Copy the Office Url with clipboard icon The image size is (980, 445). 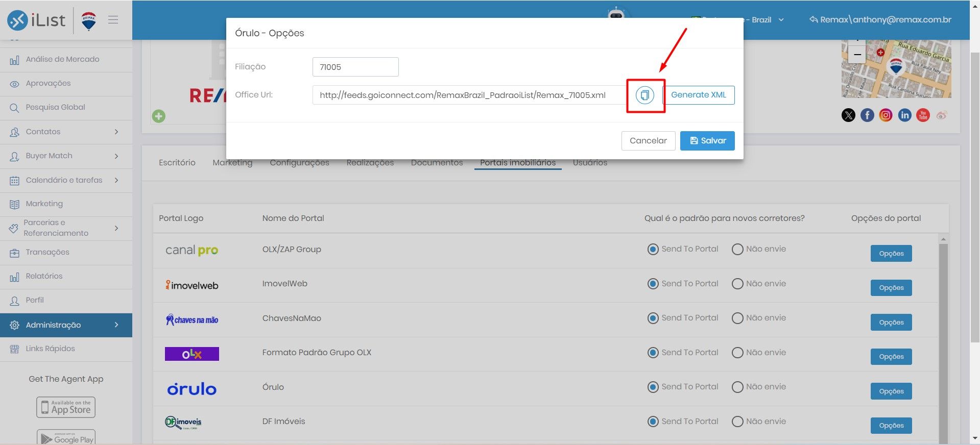[645, 95]
